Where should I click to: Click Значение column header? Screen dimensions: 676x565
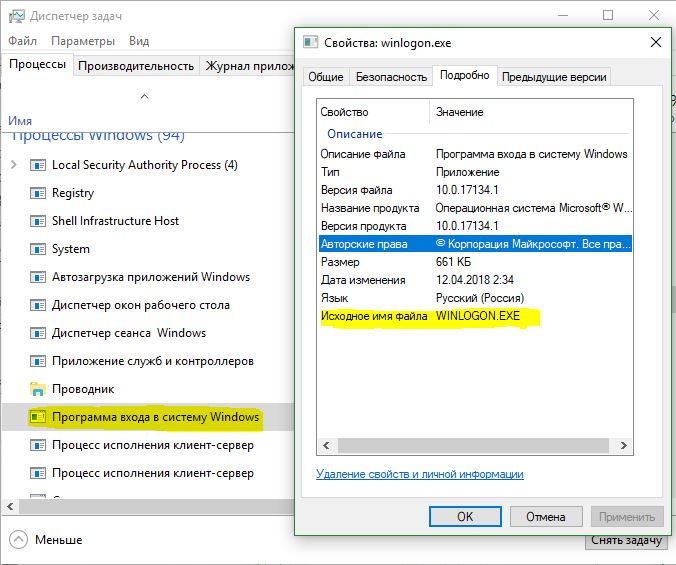531,112
